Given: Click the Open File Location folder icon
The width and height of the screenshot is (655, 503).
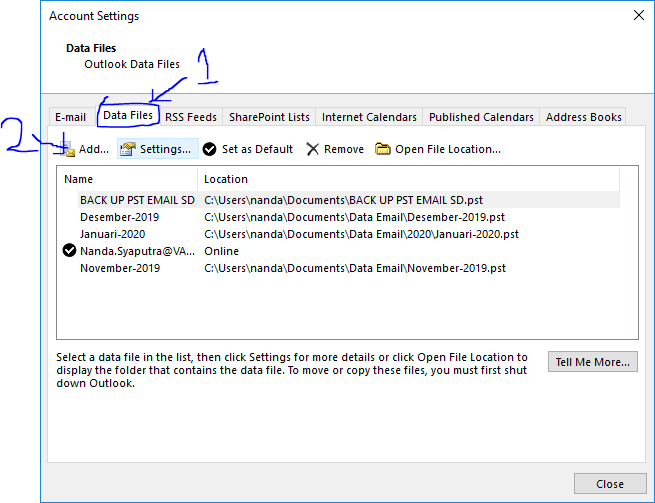Looking at the screenshot, I should [x=382, y=149].
